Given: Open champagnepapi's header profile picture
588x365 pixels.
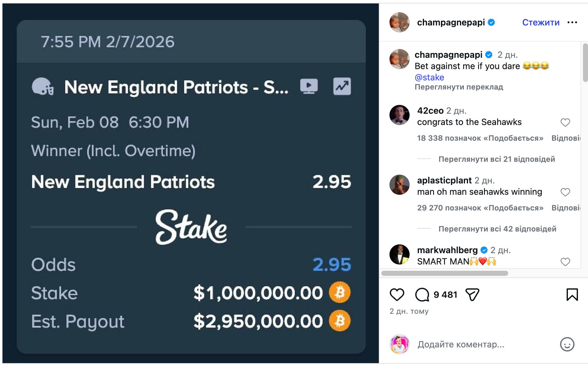Looking at the screenshot, I should click(399, 23).
